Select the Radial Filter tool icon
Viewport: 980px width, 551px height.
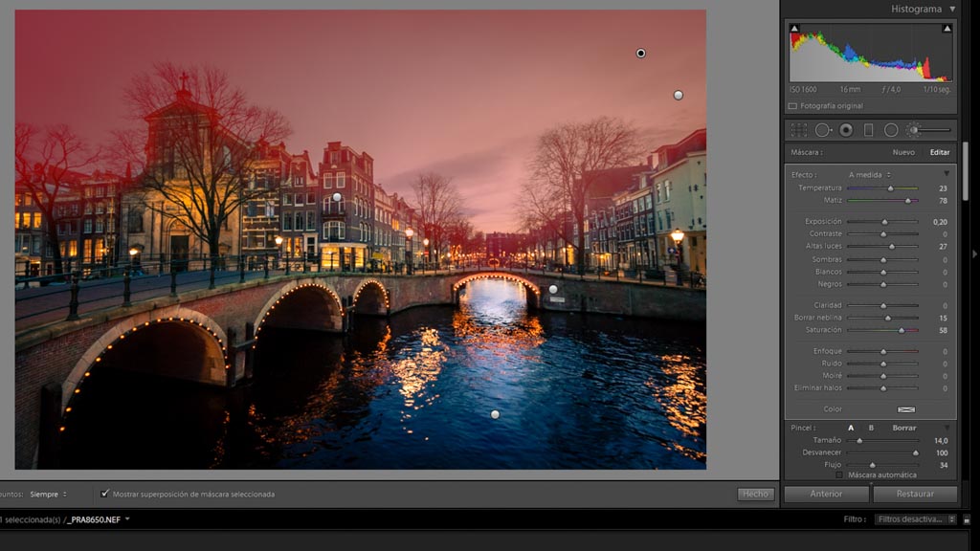pos(891,129)
